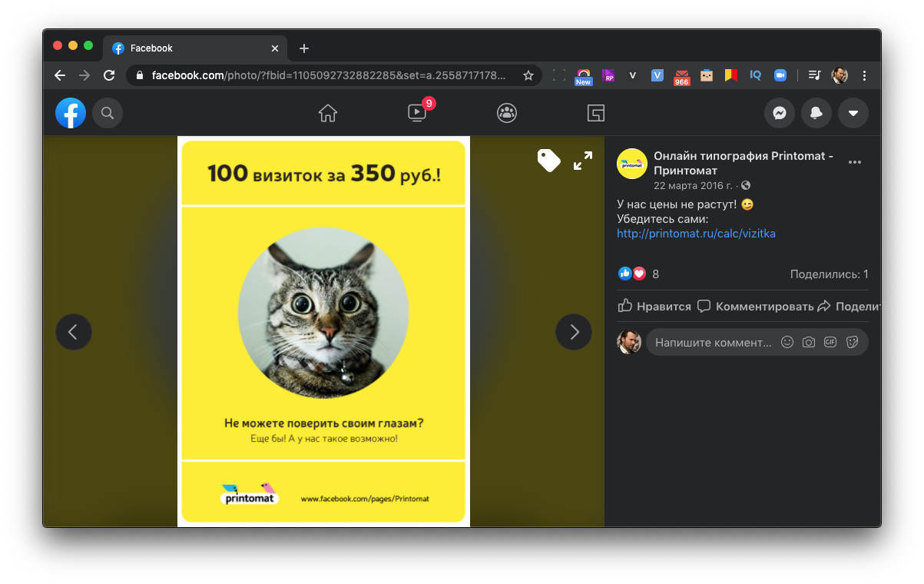Open the mail extension showing 966
Screen dimensions: 924x584
pyautogui.click(x=682, y=76)
